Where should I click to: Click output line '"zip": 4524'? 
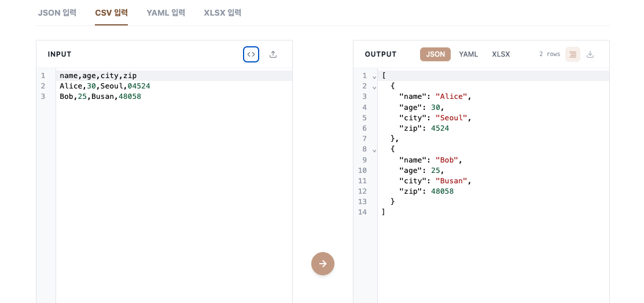424,128
